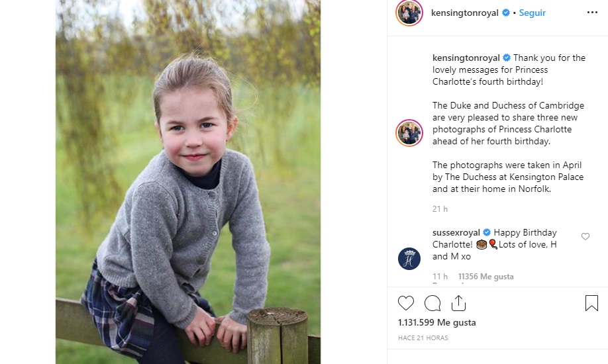Like the post with the heart icon
Viewport: 608px width, 364px height.
[406, 303]
